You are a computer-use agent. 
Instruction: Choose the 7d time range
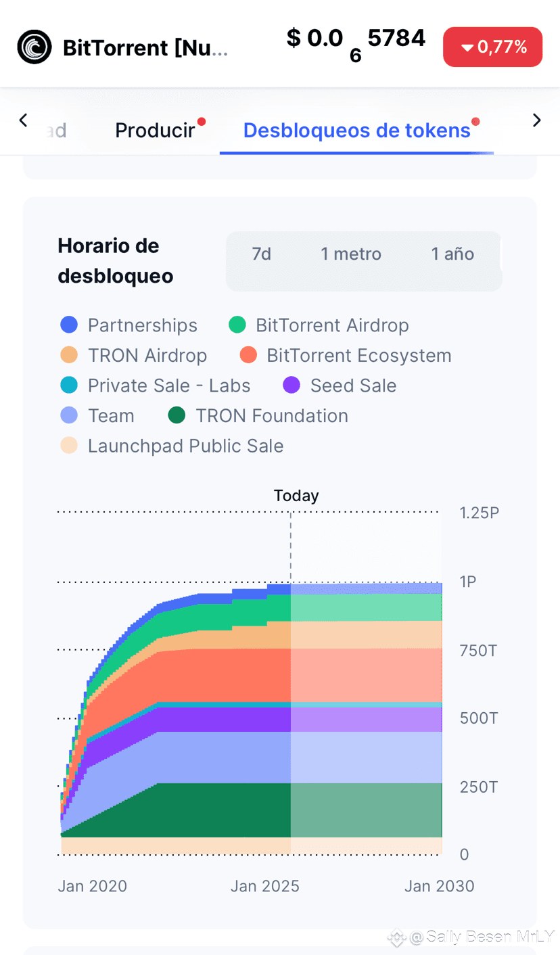262,254
